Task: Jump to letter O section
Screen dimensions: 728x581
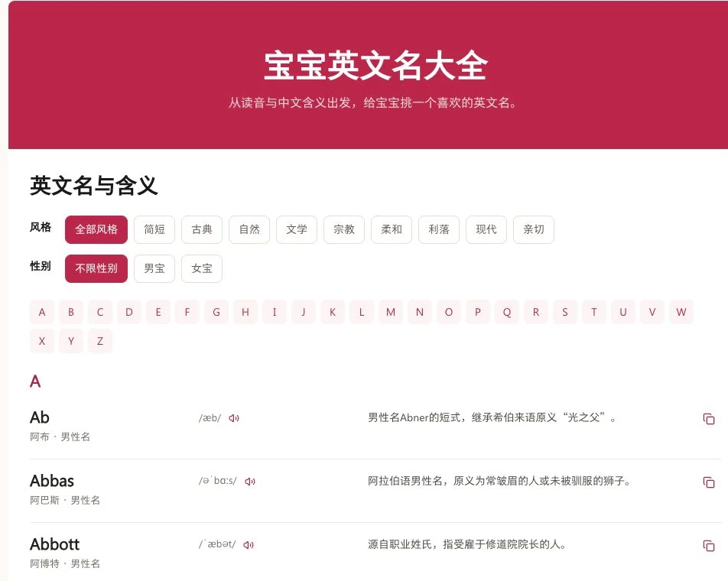Action: coord(449,312)
